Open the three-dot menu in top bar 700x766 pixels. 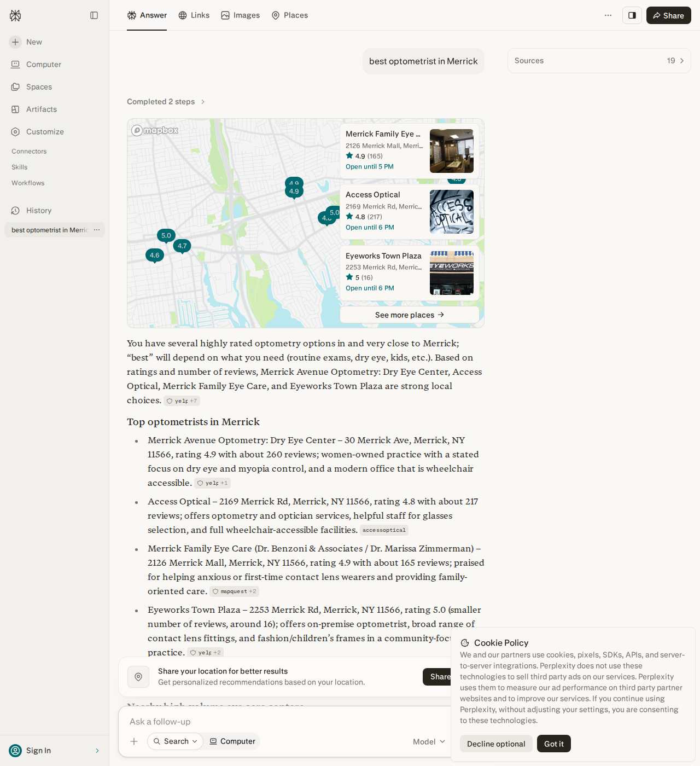(x=608, y=15)
